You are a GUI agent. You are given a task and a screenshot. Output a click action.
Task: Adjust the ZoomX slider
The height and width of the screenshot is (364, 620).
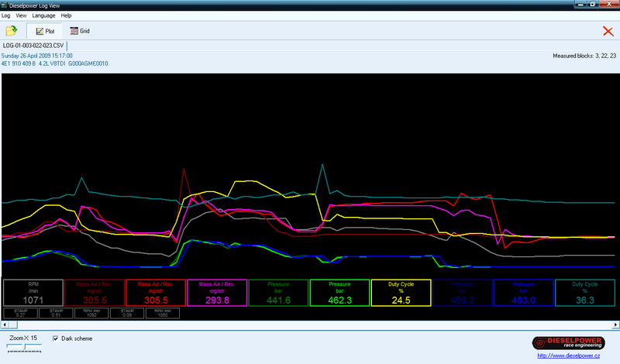[25, 348]
